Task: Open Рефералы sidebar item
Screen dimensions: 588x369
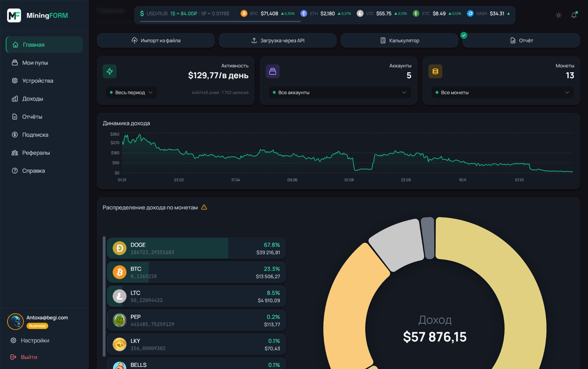Action: click(x=44, y=153)
